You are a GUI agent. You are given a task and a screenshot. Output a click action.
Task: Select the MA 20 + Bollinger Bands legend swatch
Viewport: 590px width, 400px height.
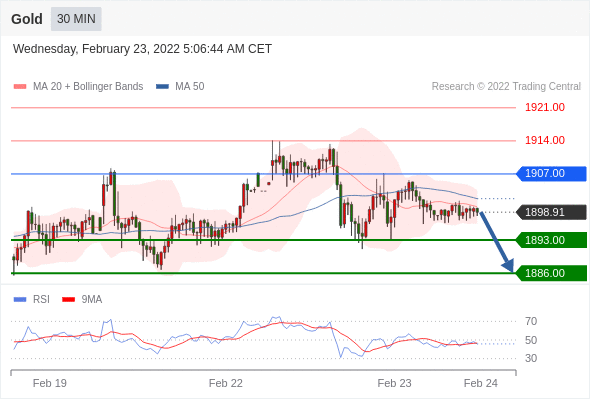tap(20, 87)
